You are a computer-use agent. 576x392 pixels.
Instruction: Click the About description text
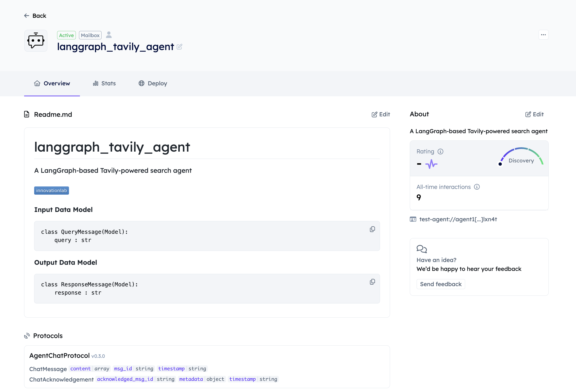pos(479,131)
